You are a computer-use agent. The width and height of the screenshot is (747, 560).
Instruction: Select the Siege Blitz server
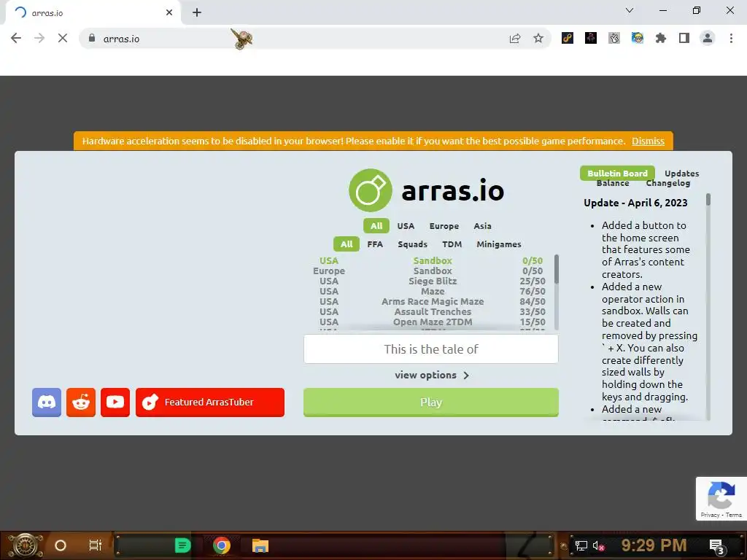(431, 281)
